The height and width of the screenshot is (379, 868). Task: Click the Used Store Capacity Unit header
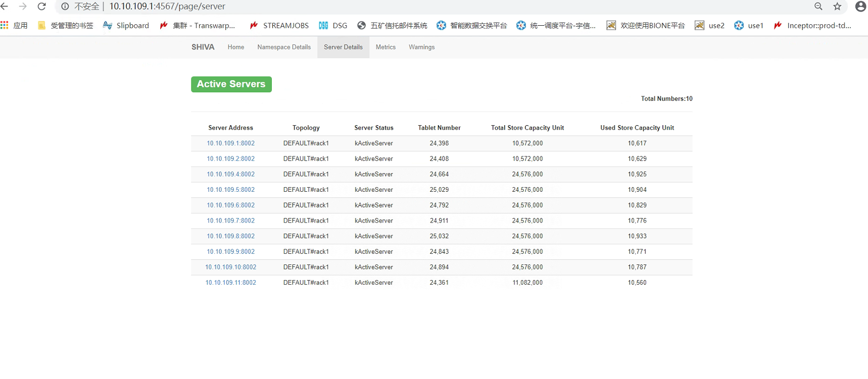637,128
